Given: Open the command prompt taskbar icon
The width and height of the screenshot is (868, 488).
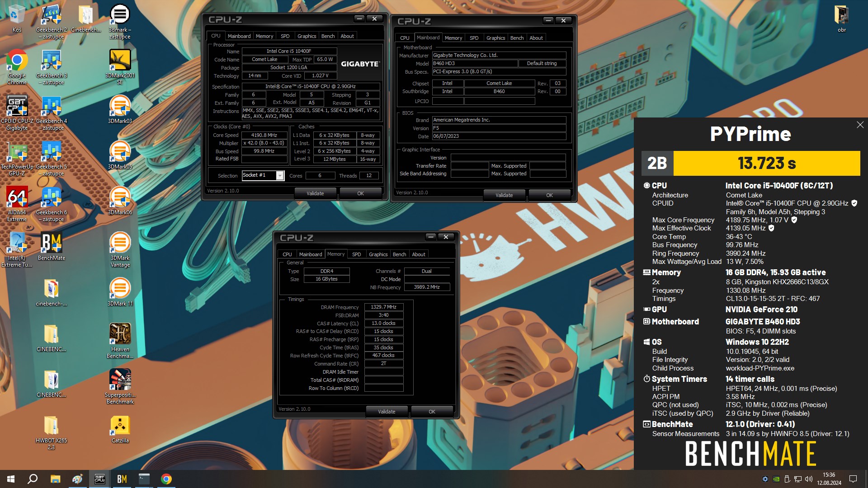Looking at the screenshot, I should tap(144, 479).
